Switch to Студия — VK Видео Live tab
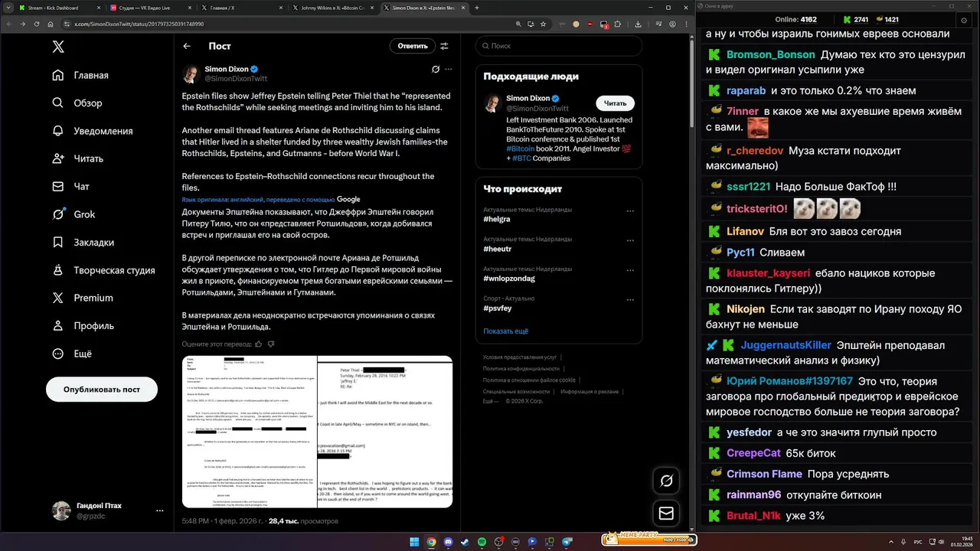Screen dimensions: 980x551 coord(149,8)
